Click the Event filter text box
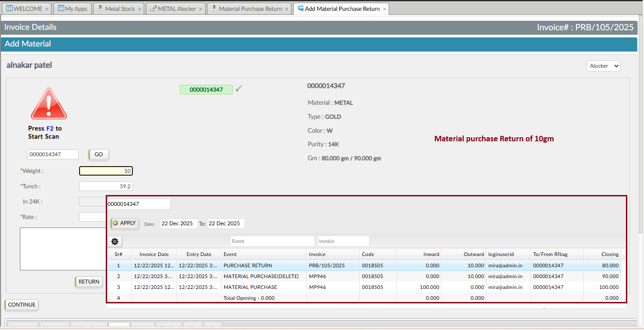Image resolution: width=644 pixels, height=330 pixels. tap(272, 241)
